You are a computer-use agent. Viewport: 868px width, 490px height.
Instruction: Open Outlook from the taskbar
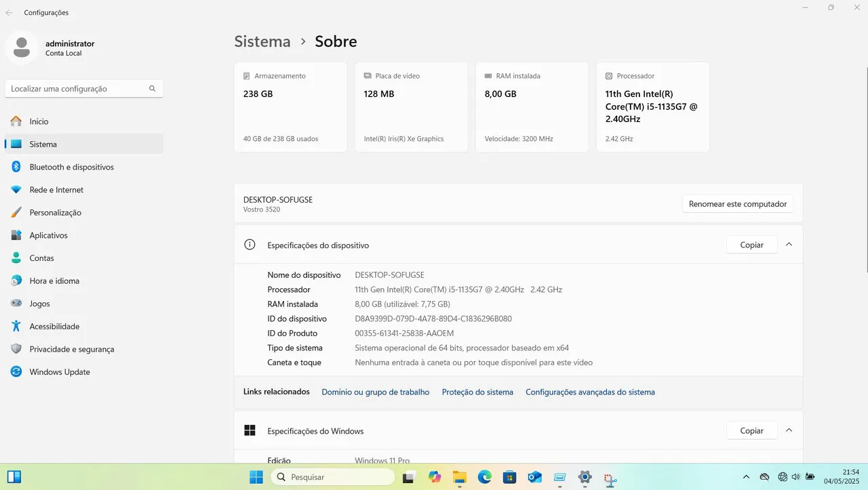pyautogui.click(x=534, y=477)
